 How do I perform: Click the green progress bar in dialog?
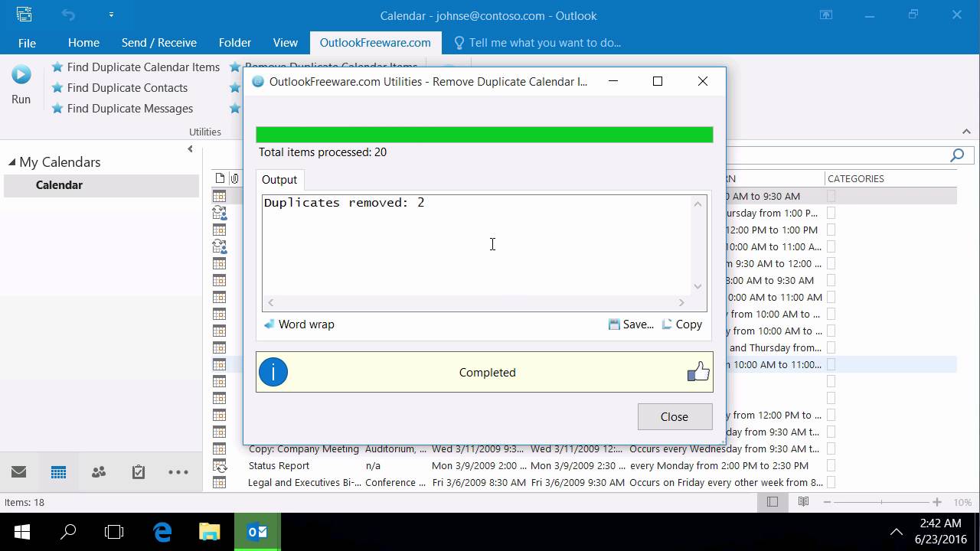pyautogui.click(x=485, y=135)
